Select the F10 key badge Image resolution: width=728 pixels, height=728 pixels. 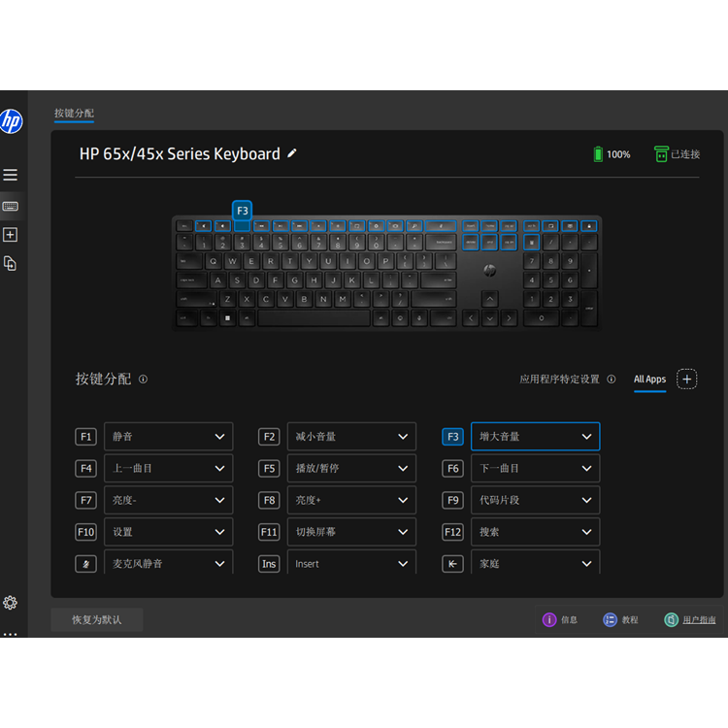tap(85, 532)
